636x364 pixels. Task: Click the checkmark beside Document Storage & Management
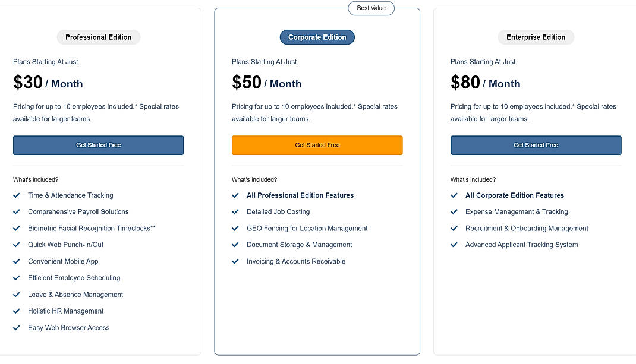(235, 245)
